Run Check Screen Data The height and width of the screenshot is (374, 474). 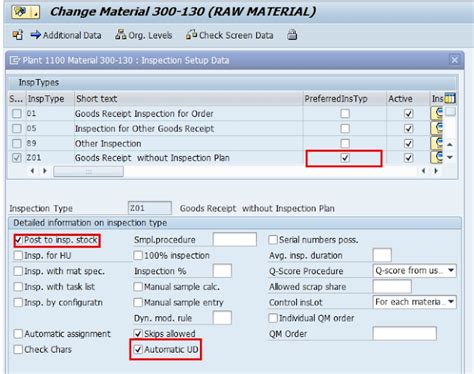229,35
